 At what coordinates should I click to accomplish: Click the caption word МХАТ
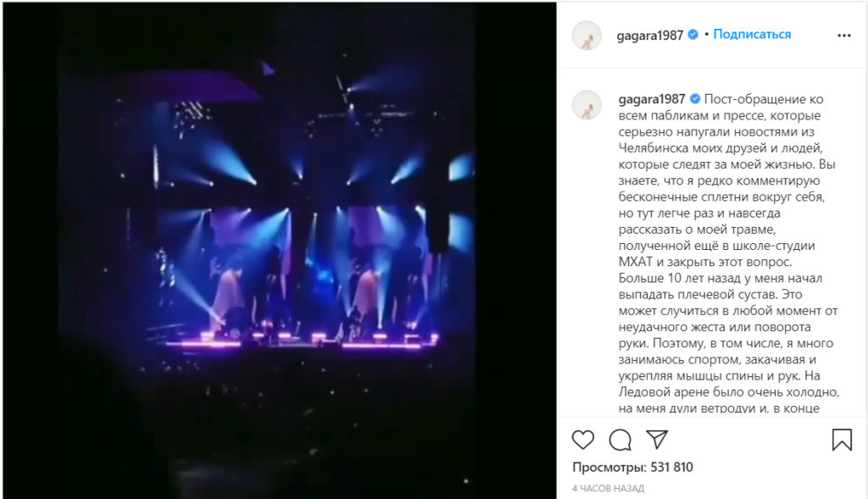[636, 262]
